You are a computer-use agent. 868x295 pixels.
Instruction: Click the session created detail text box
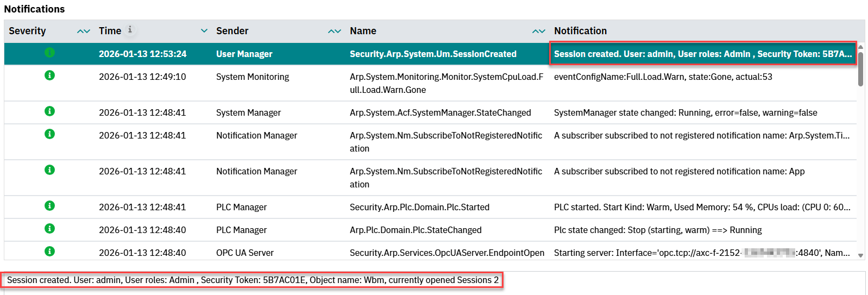(x=253, y=280)
